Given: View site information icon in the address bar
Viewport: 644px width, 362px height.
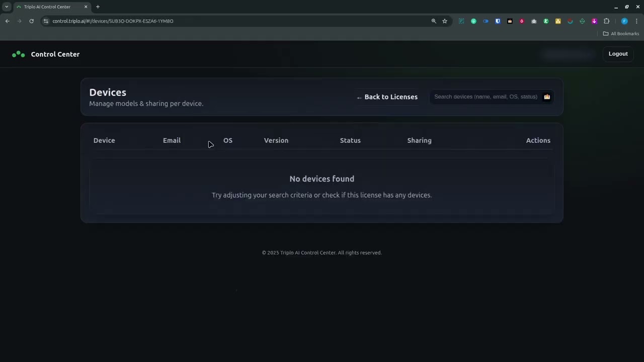Looking at the screenshot, I should pos(46,21).
